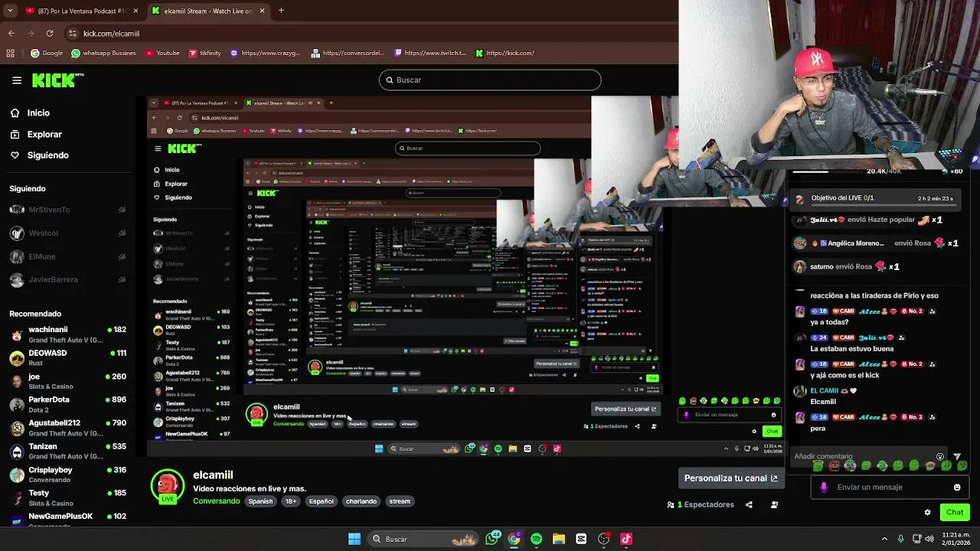Open JavierBarrera's followed channel
This screenshot has height=551, width=980.
coord(67,279)
